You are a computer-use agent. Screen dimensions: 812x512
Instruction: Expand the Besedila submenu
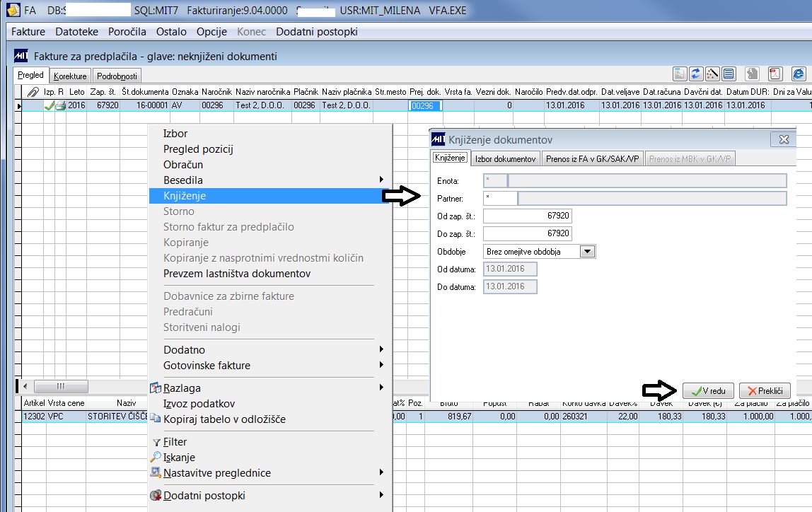tap(381, 180)
